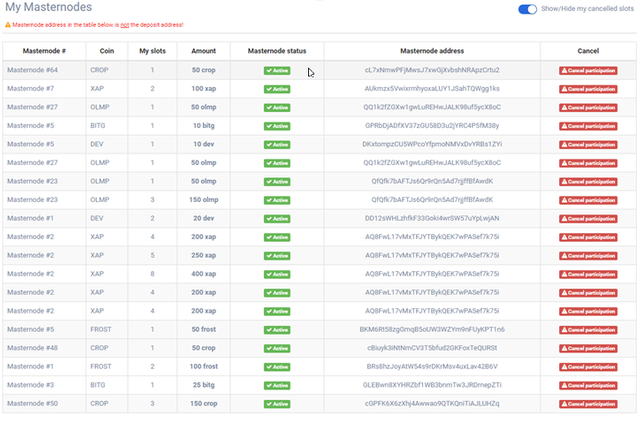Screen dimensions: 640x421
Task: Cancel participation in Masternode #7 XAP
Action: [x=588, y=89]
